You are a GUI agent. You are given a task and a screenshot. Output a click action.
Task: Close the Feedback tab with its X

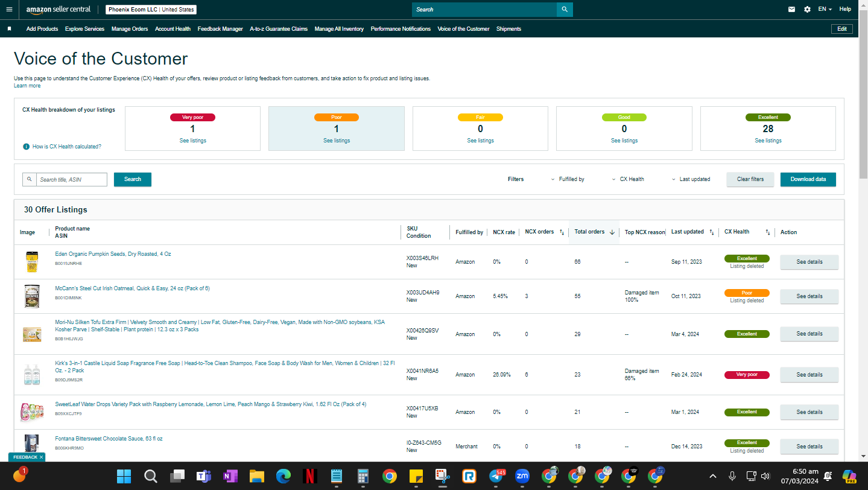(41, 457)
